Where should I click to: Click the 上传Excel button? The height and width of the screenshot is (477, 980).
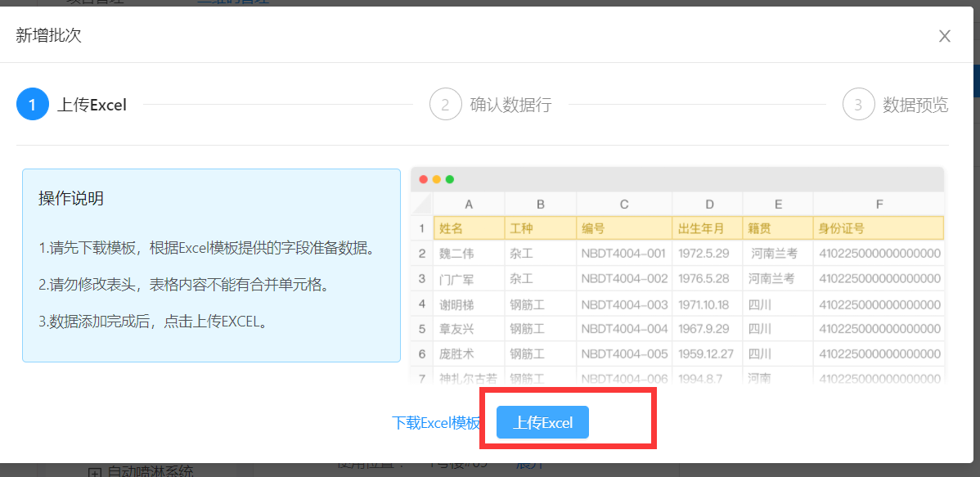coord(542,423)
